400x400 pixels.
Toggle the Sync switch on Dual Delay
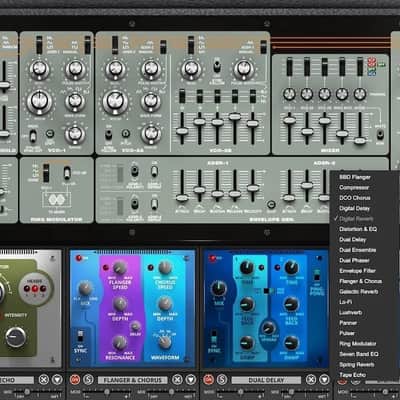point(214,336)
